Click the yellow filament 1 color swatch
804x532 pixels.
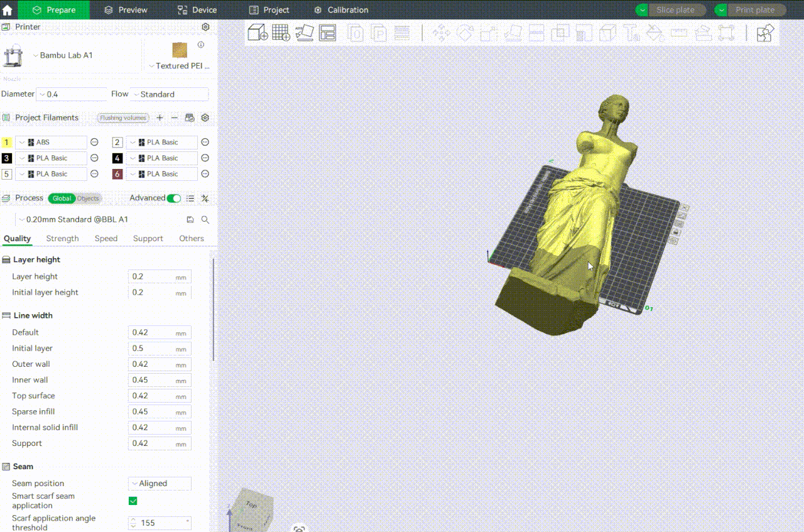tap(7, 143)
